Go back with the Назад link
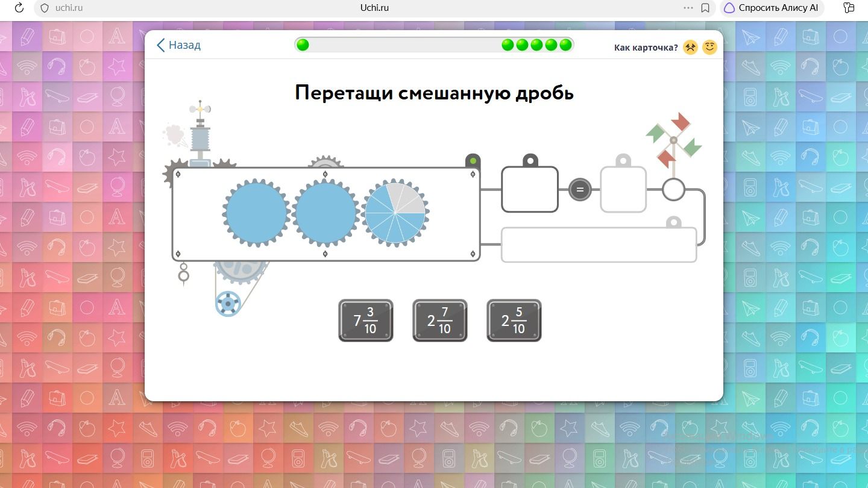868x488 pixels. [178, 45]
